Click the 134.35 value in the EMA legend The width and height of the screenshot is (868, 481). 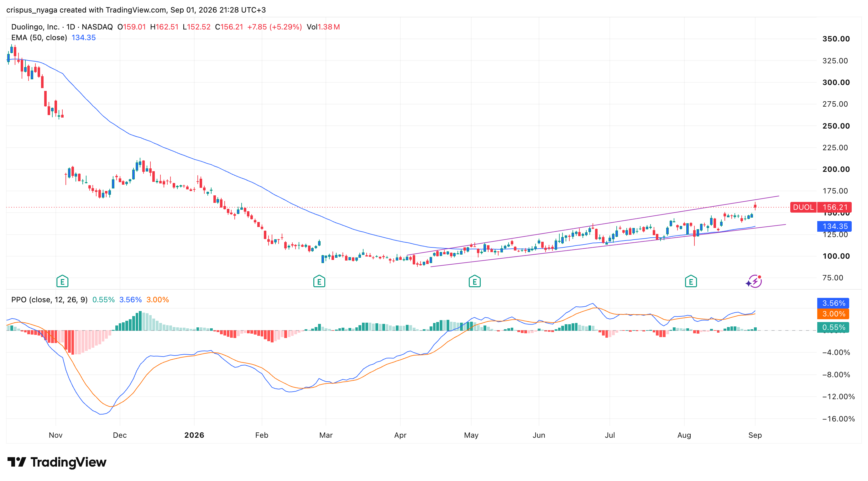pos(84,38)
